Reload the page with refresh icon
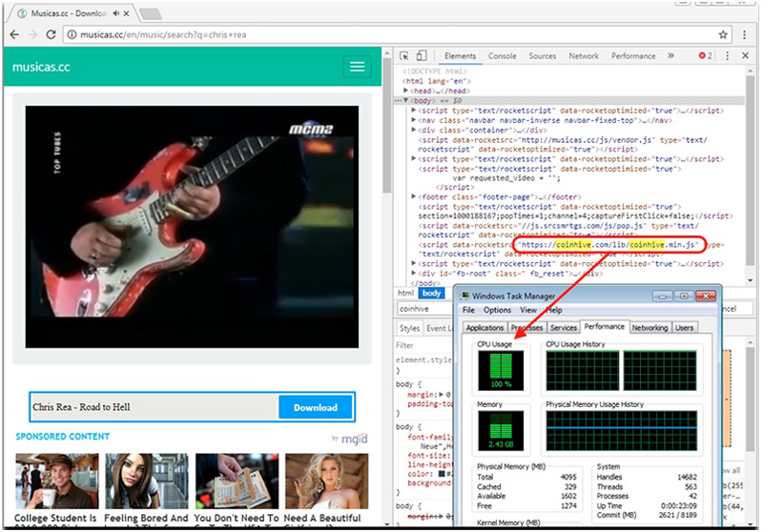 point(51,34)
